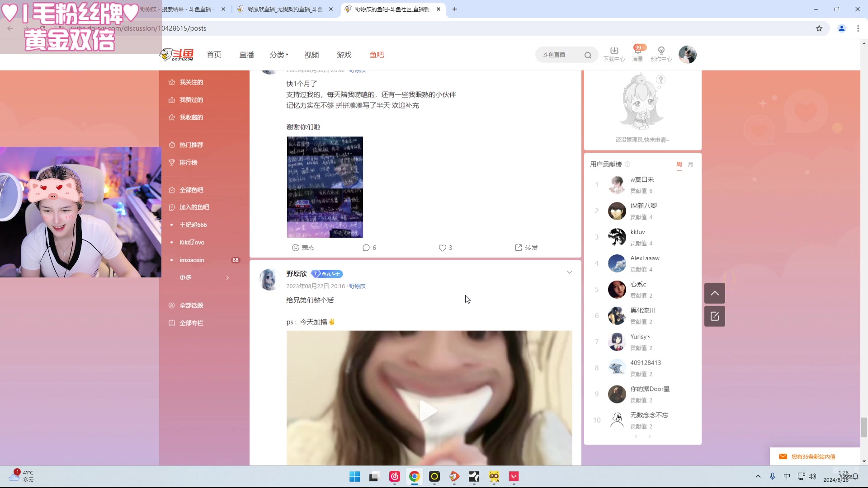This screenshot has width=868, height=488.
Task: Open 野原欣 post author avatar
Action: tap(269, 279)
